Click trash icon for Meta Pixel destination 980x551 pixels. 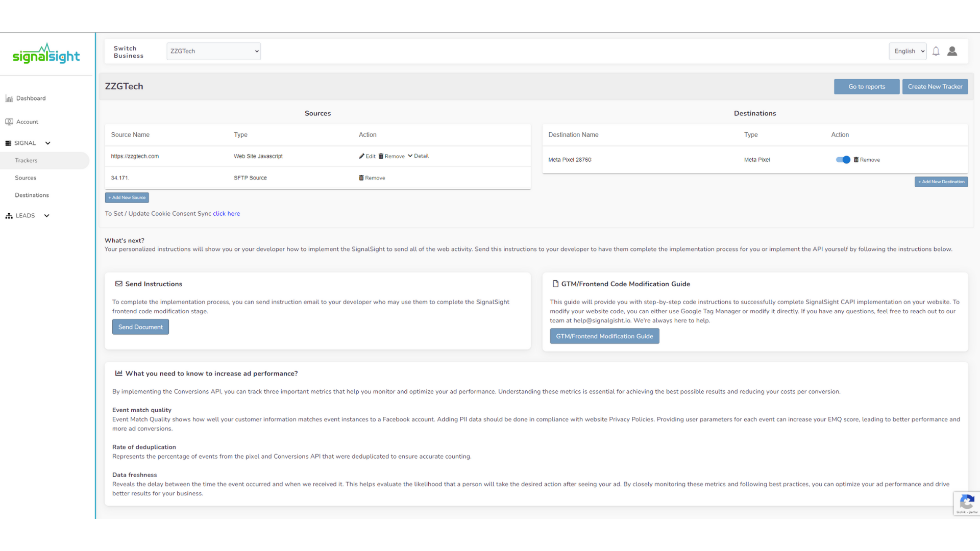click(856, 160)
